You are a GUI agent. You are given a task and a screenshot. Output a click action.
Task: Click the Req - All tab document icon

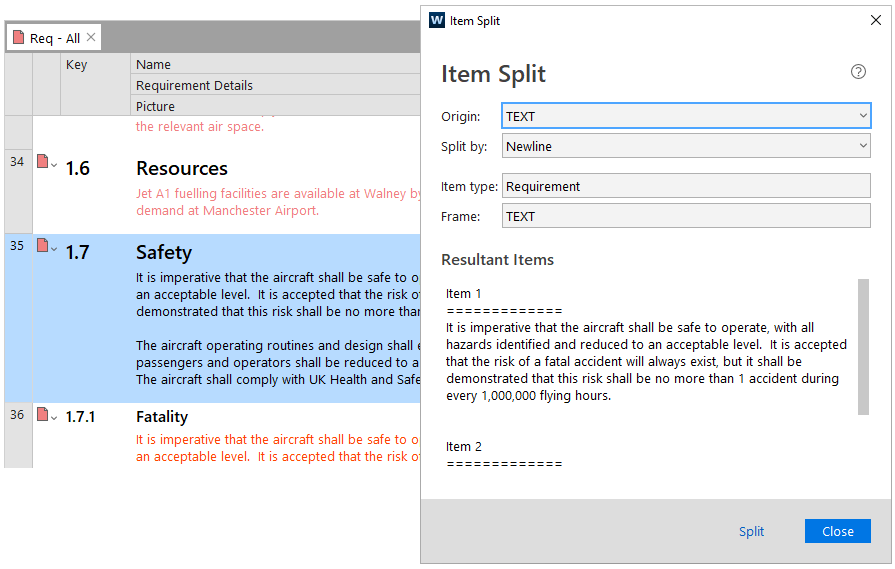click(x=18, y=38)
